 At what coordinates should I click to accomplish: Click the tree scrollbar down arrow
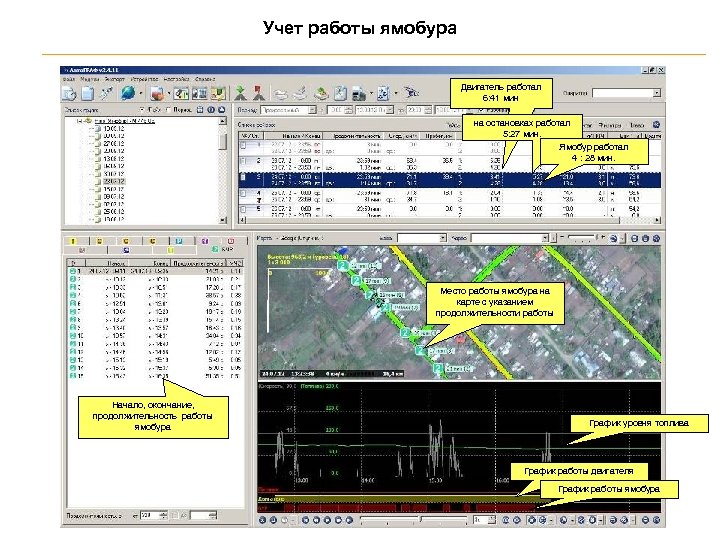(x=223, y=220)
